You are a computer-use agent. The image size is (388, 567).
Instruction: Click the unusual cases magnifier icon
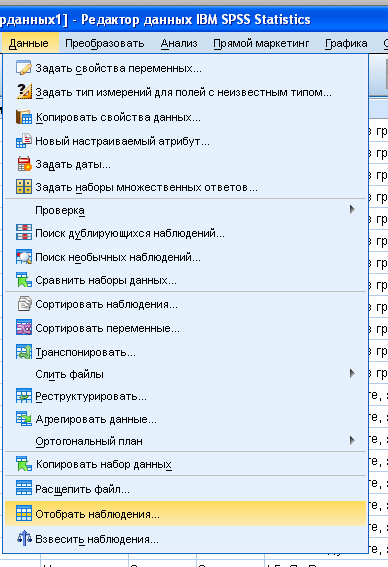[x=24, y=257]
